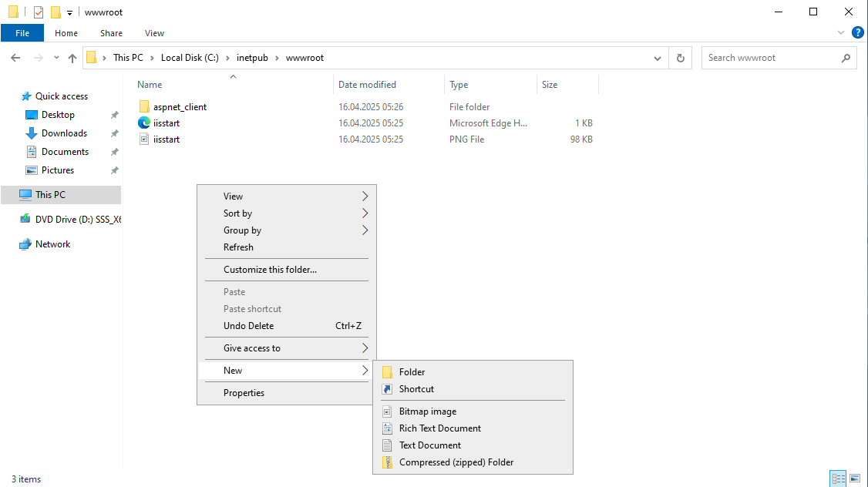Screen dimensions: 868x487
Task: Click the Microsoft Edge H... type cell
Action: (488, 123)
